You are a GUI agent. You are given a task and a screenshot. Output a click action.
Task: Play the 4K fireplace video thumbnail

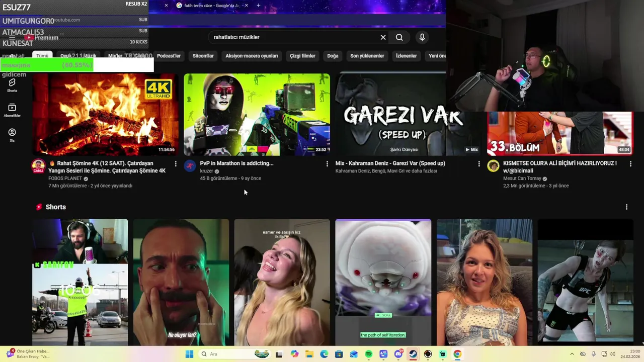[106, 115]
